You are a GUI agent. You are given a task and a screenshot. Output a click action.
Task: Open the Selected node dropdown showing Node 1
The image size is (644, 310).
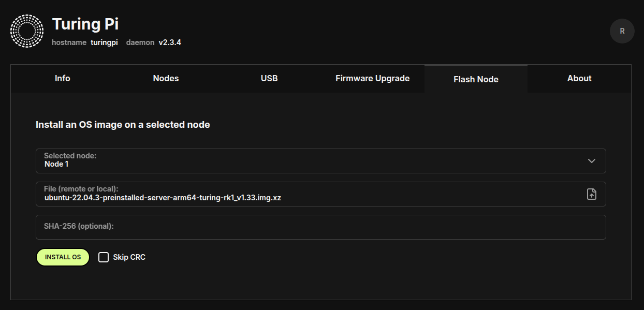[311, 161]
